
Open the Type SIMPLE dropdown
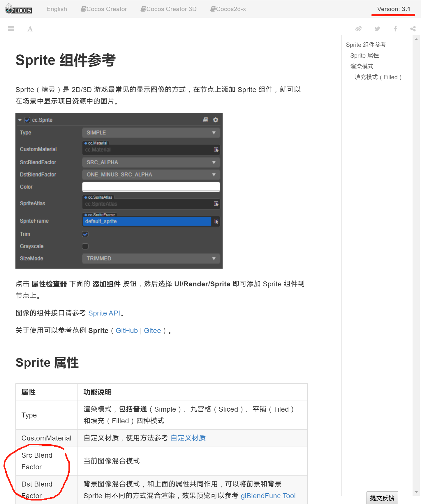151,133
